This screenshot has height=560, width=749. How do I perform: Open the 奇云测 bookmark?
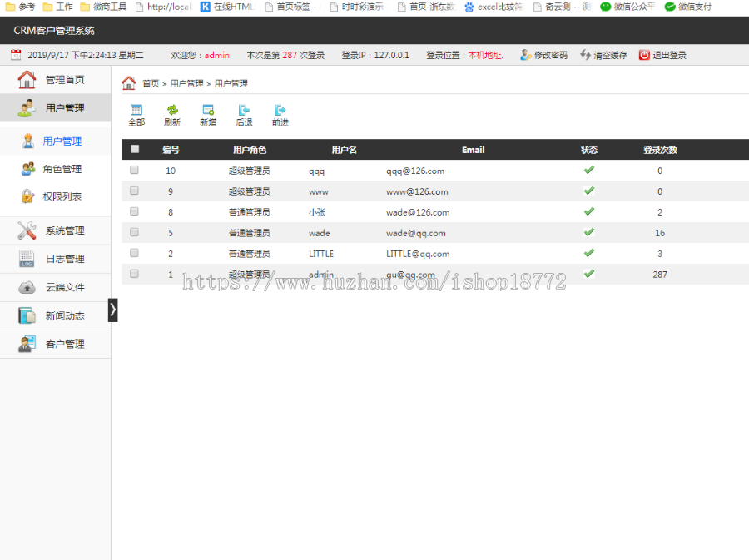563,7
